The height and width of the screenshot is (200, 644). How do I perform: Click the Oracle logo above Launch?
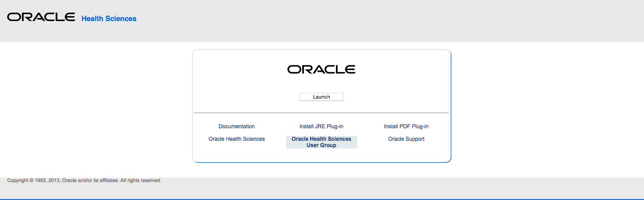coord(322,69)
